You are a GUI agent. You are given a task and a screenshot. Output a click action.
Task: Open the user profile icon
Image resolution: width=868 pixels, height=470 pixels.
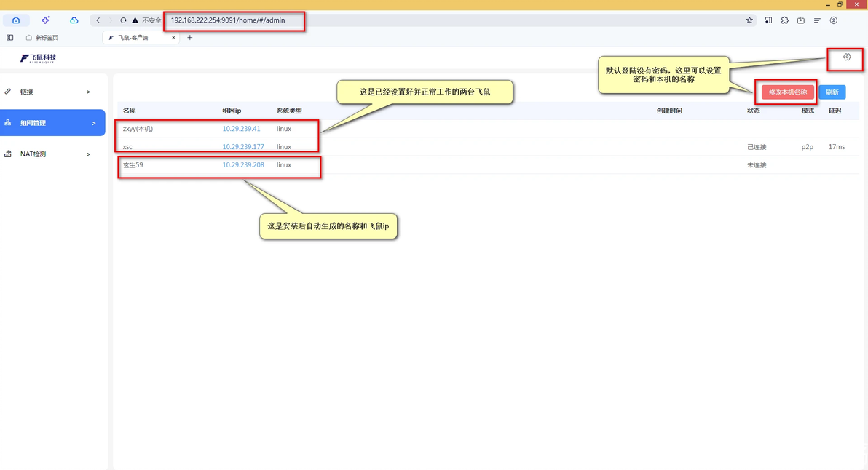click(x=834, y=20)
